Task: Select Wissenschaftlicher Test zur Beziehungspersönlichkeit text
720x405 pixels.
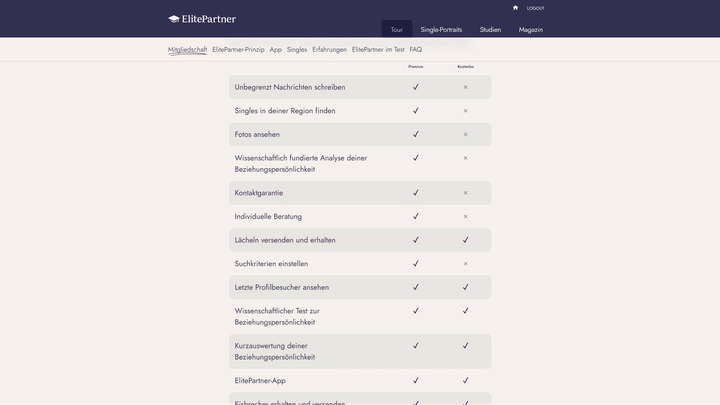Action: tap(277, 316)
